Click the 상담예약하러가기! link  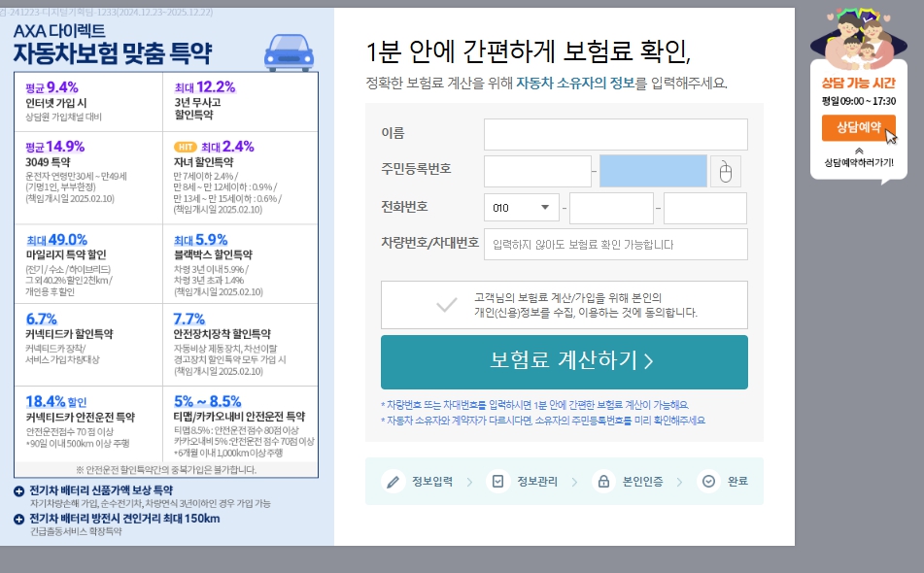click(859, 162)
